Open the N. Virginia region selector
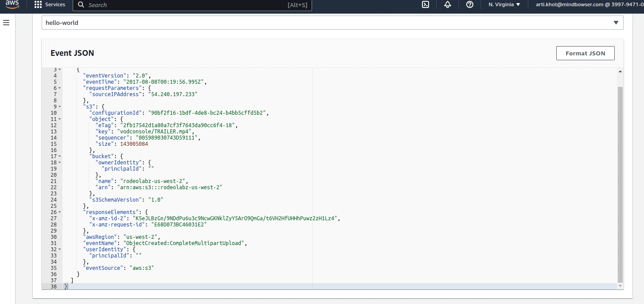 [504, 5]
